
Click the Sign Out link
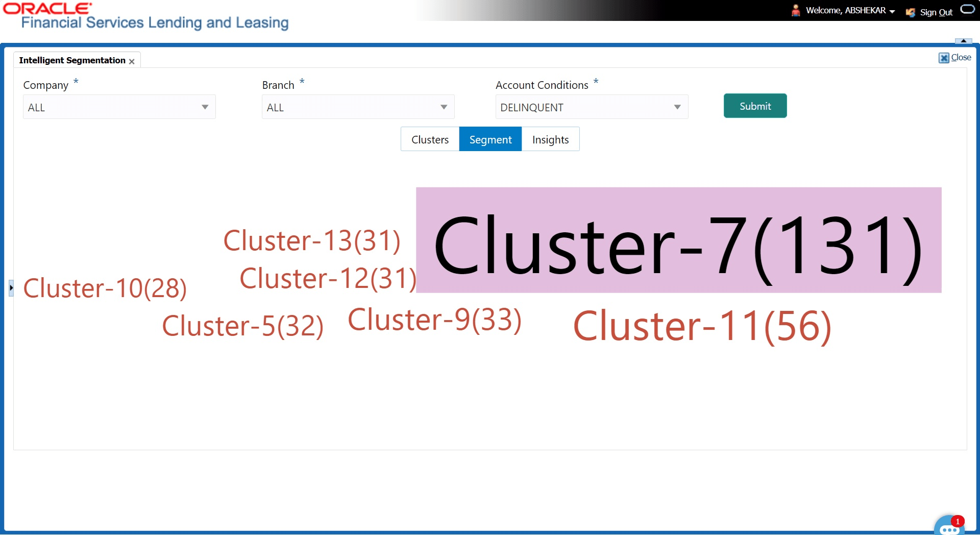(x=936, y=12)
